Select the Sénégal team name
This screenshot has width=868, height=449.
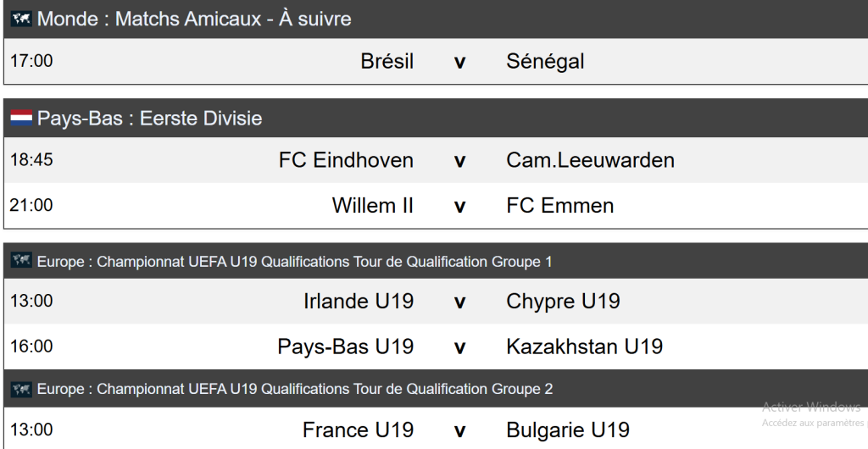point(545,61)
